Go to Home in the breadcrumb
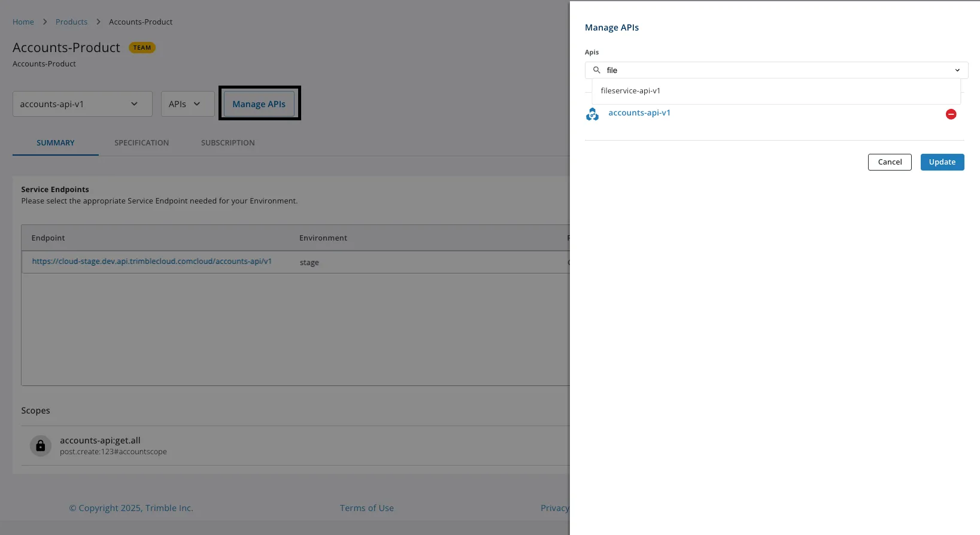 click(23, 22)
